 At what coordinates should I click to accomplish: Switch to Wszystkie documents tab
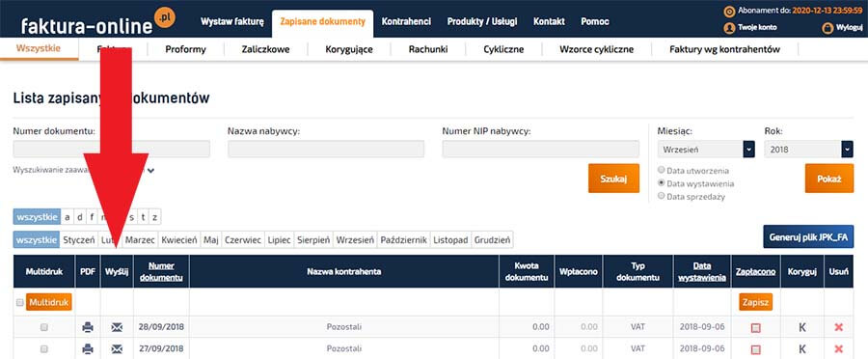(39, 48)
